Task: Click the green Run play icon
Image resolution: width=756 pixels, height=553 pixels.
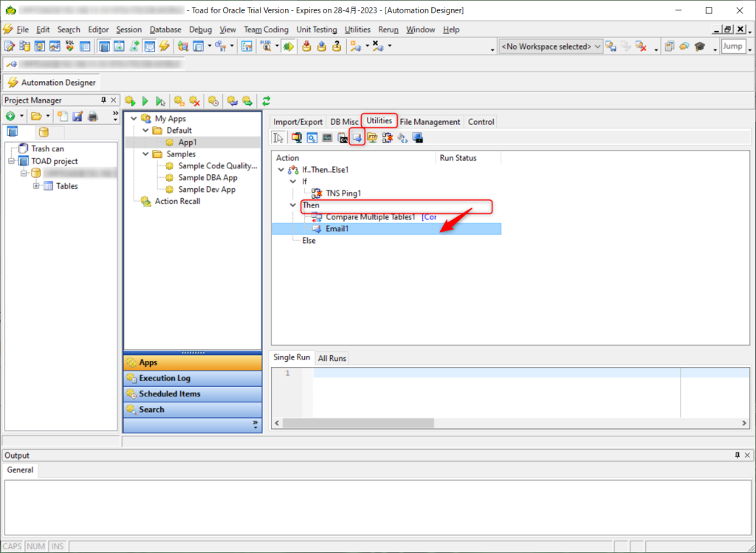Action: tap(145, 100)
